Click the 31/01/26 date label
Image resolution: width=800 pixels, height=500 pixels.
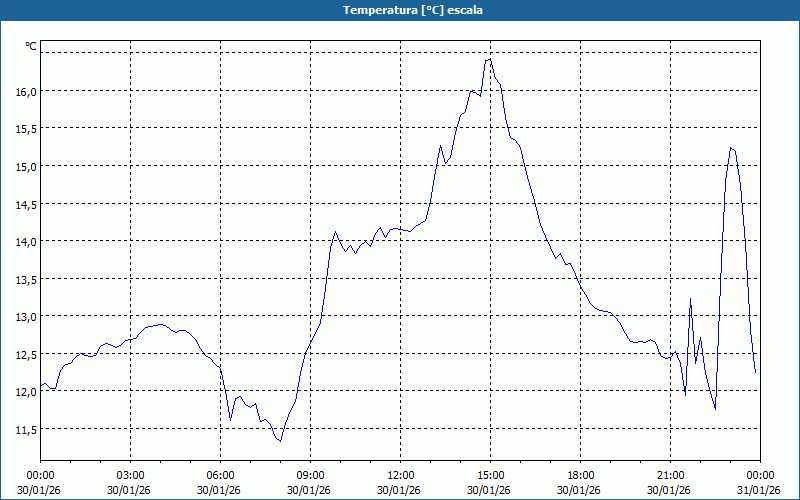click(x=759, y=490)
